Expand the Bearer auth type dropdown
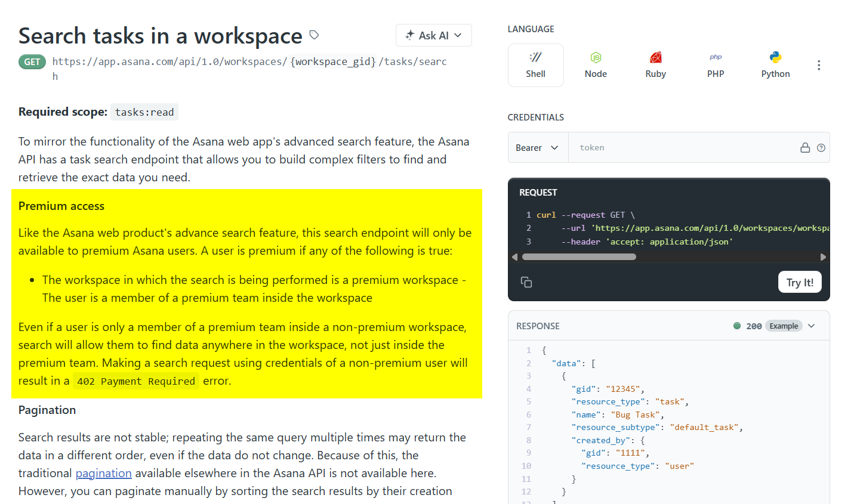860x504 pixels. click(x=537, y=148)
